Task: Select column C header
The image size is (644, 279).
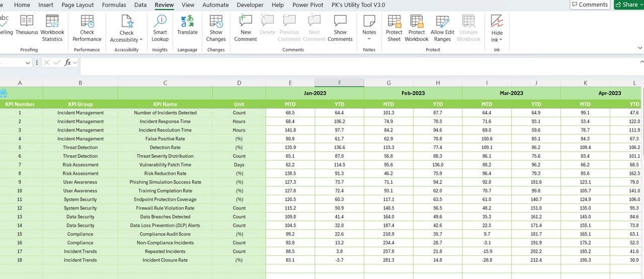Action: 165,83
